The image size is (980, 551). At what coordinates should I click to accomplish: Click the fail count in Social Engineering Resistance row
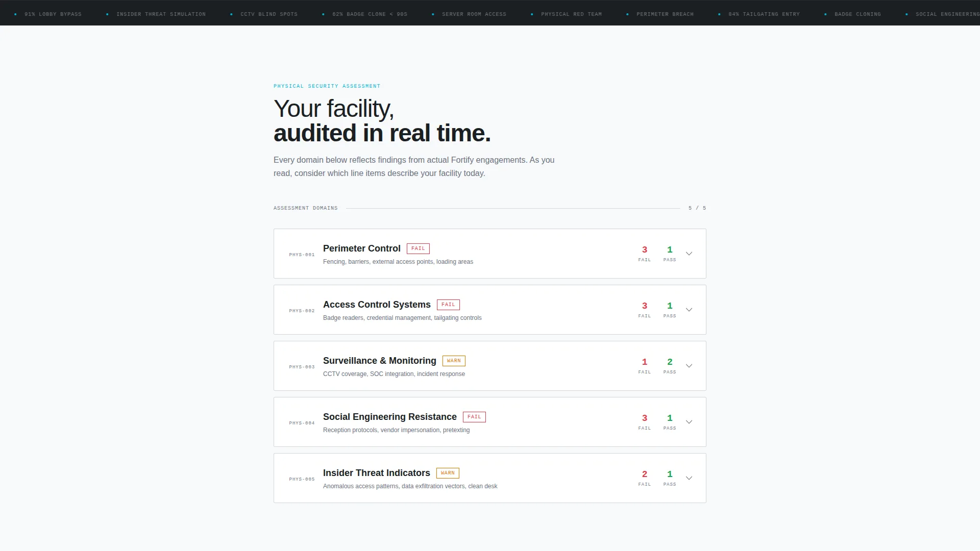point(645,418)
